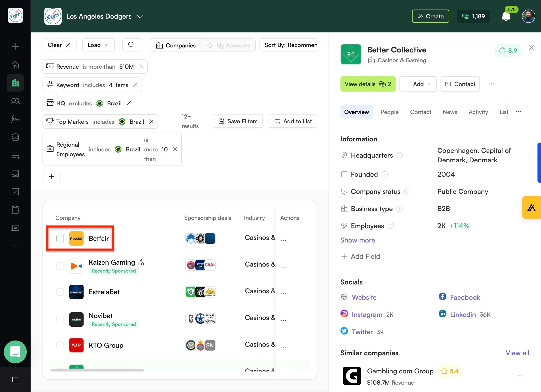This screenshot has width=541, height=392.
Task: Switch to the News tab
Action: tap(450, 112)
